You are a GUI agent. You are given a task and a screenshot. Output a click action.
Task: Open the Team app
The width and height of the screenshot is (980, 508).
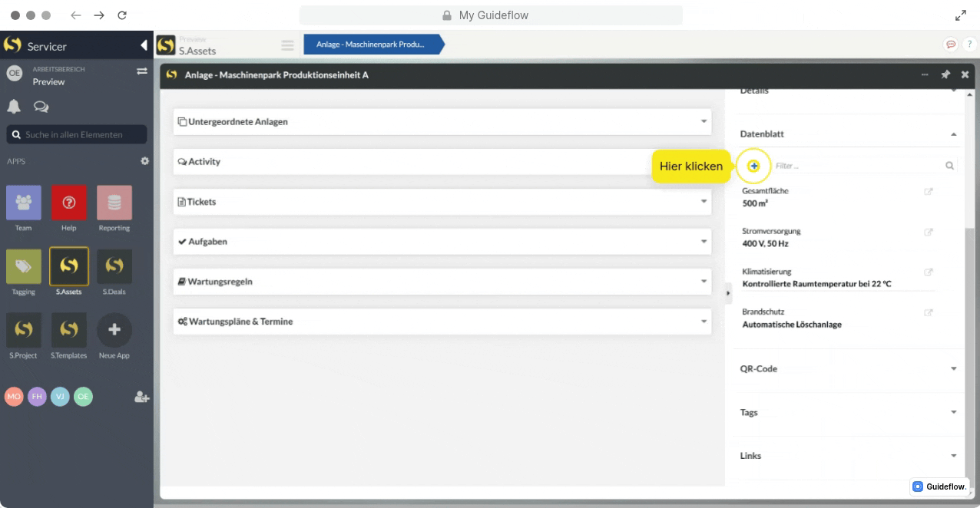23,203
